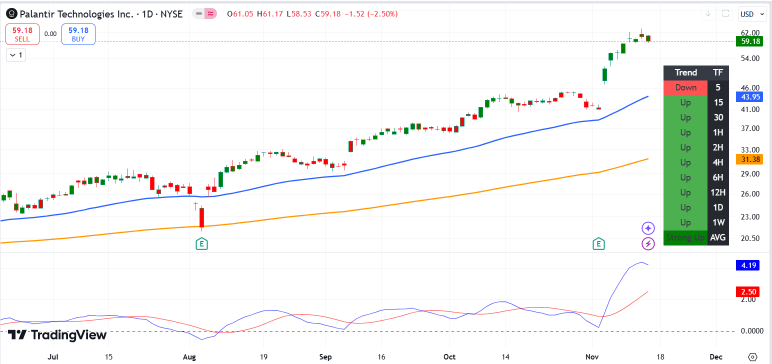Click the Nov label on date axis
This screenshot has height=364, width=772.
coord(593,356)
